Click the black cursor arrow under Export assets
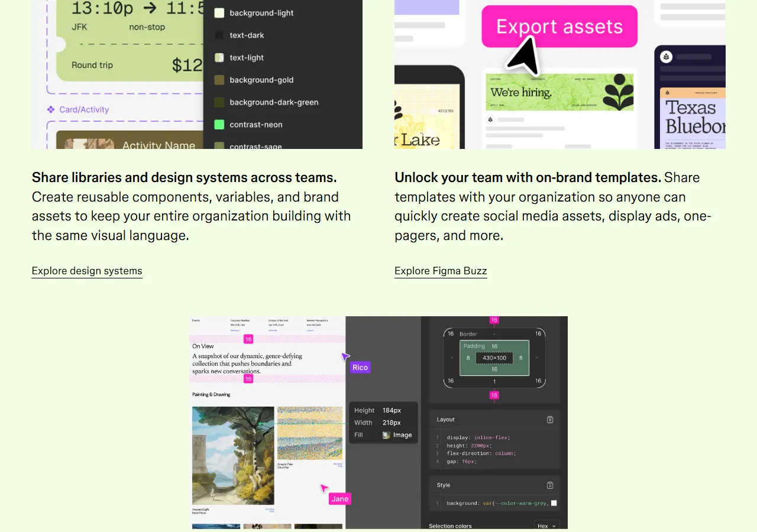 523,56
